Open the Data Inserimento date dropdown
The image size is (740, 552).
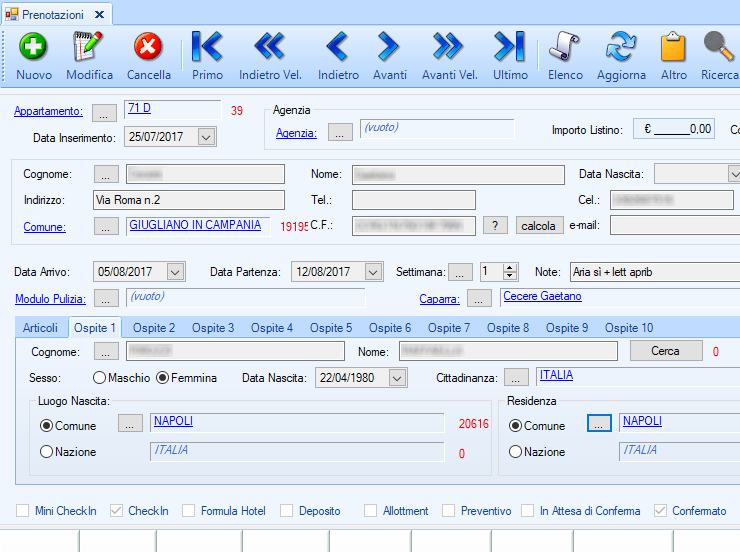pos(206,138)
